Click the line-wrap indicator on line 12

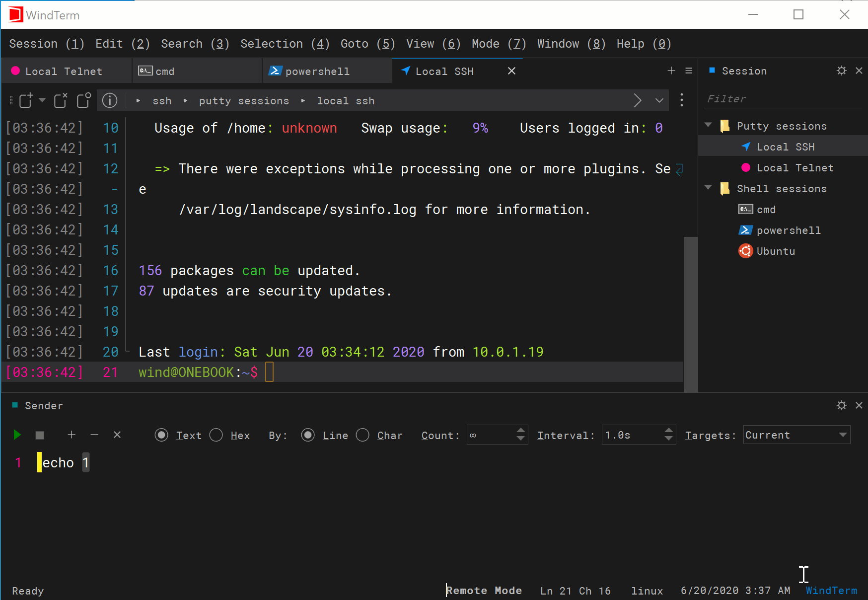pos(680,169)
